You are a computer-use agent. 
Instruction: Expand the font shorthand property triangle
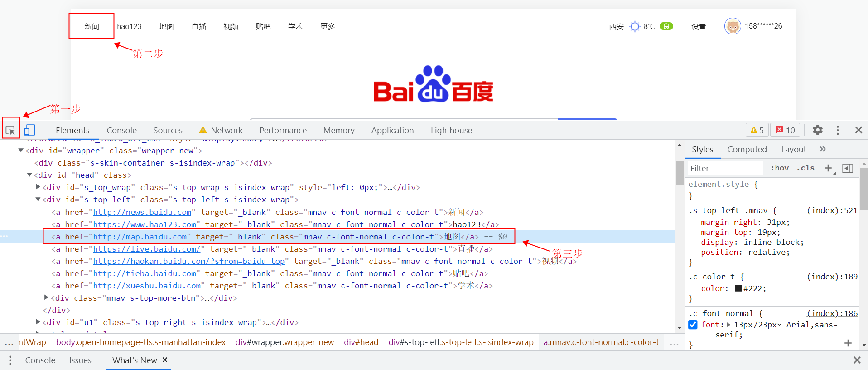coord(728,325)
